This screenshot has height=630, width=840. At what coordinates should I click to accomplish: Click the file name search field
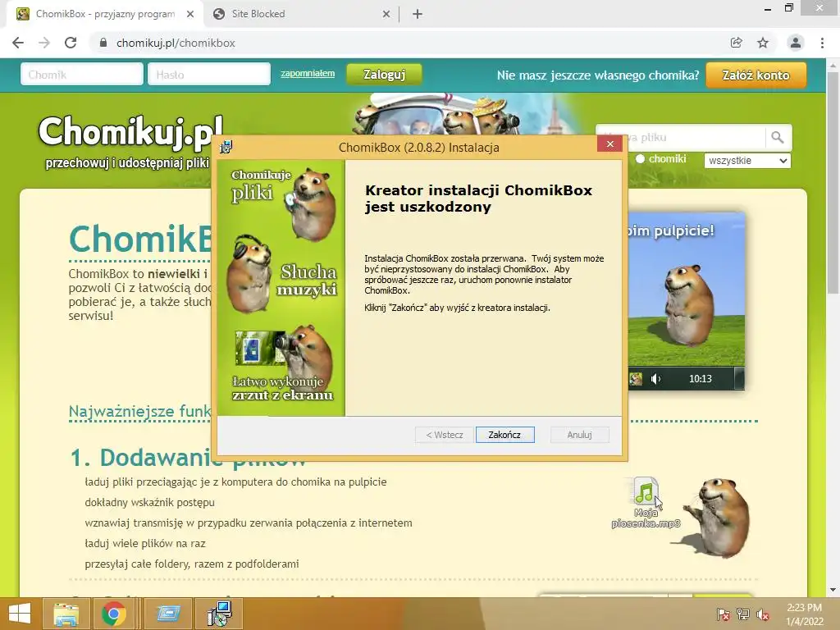tap(680, 138)
